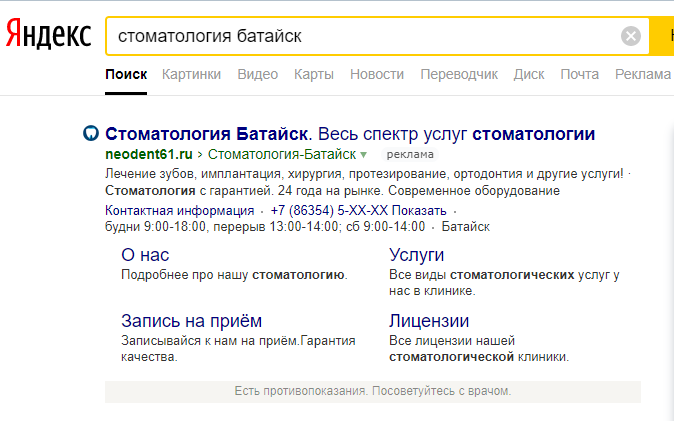The width and height of the screenshot is (674, 421).
Task: Expand the green arrow next to Стоматология-Батайск
Action: click(x=363, y=155)
